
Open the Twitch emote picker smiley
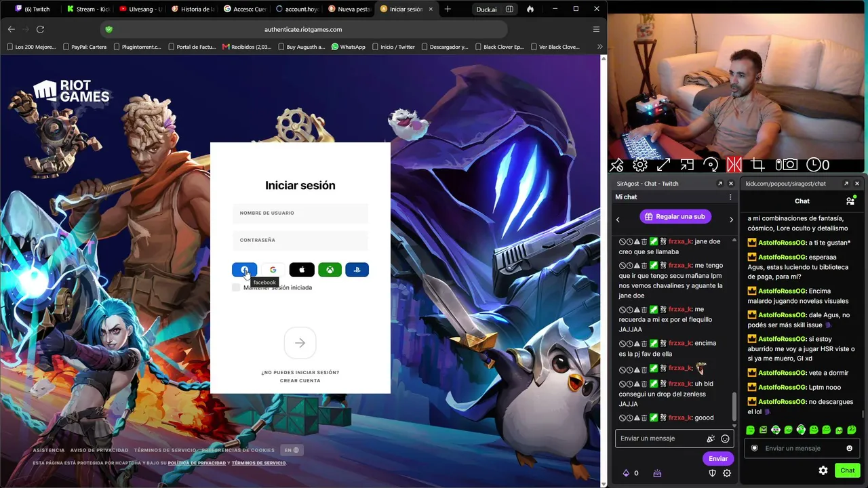[725, 439]
